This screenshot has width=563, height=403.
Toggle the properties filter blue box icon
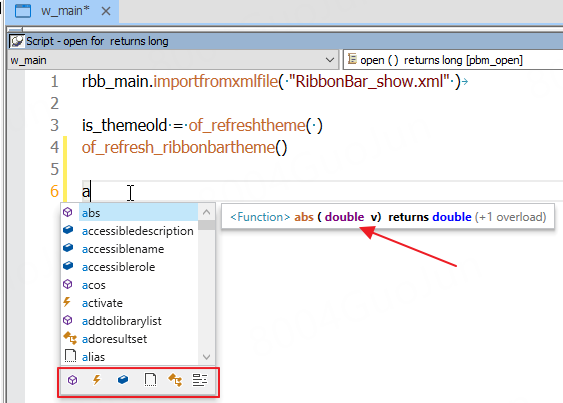point(123,380)
